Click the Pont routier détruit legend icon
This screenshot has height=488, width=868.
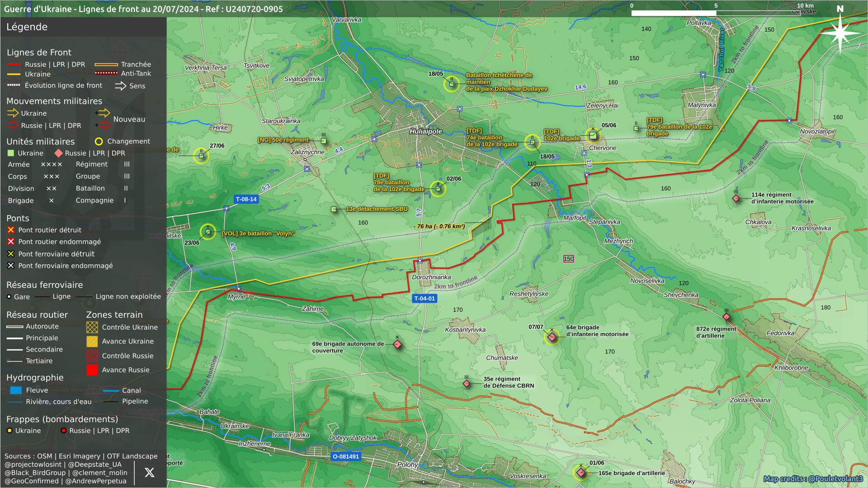[11, 230]
